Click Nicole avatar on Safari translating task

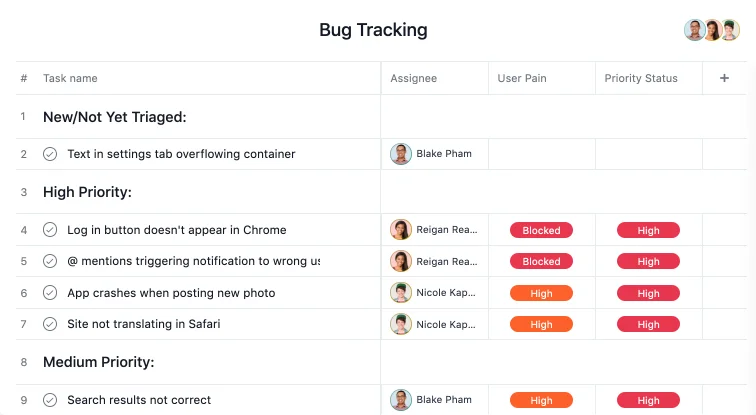pyautogui.click(x=401, y=324)
